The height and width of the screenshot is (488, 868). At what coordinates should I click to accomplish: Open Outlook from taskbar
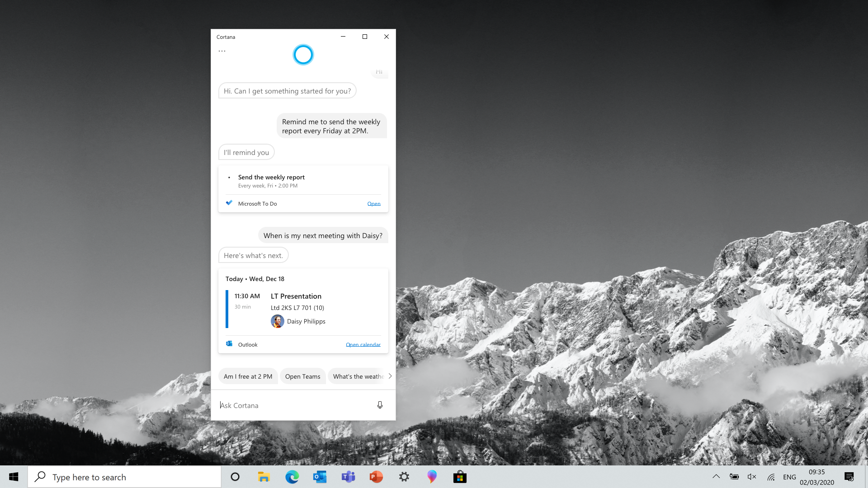(320, 477)
